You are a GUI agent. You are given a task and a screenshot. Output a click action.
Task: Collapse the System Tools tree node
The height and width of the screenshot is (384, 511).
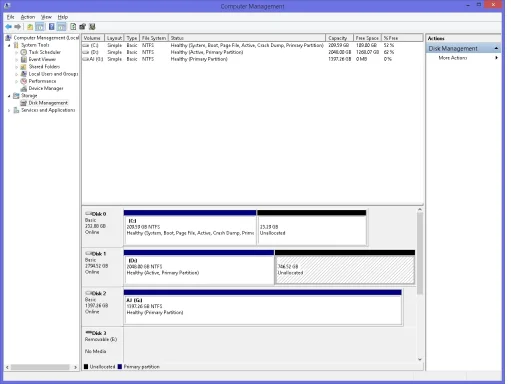point(9,45)
